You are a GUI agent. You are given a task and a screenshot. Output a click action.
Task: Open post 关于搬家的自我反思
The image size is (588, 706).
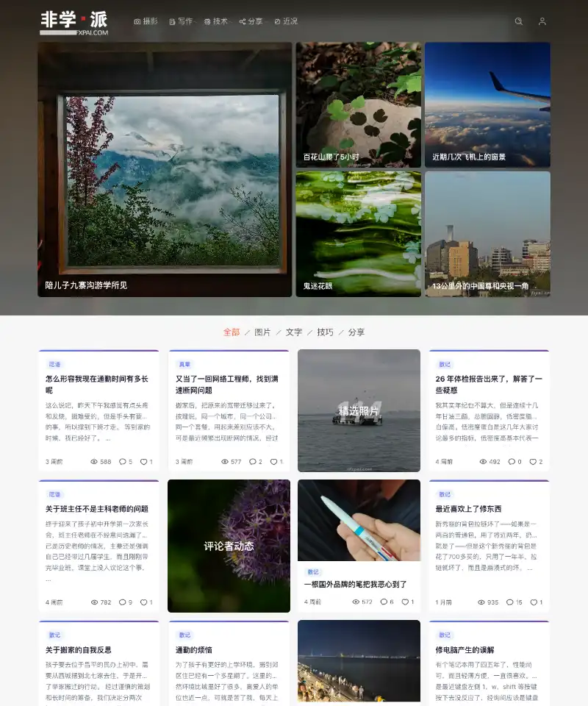tap(79, 649)
